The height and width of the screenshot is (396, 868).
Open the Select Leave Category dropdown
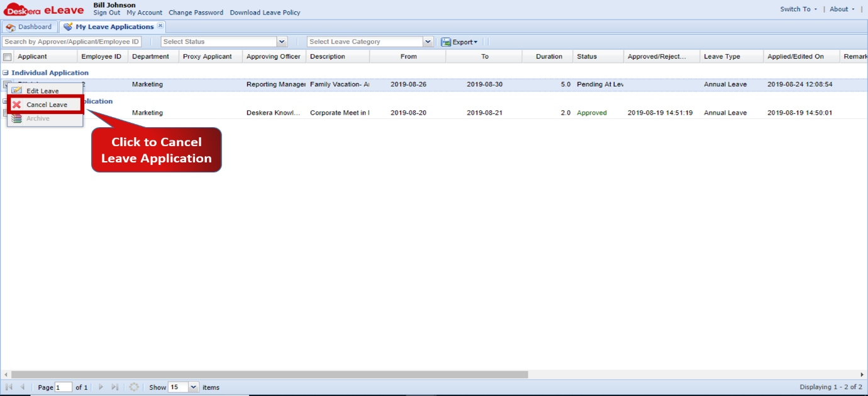(428, 42)
